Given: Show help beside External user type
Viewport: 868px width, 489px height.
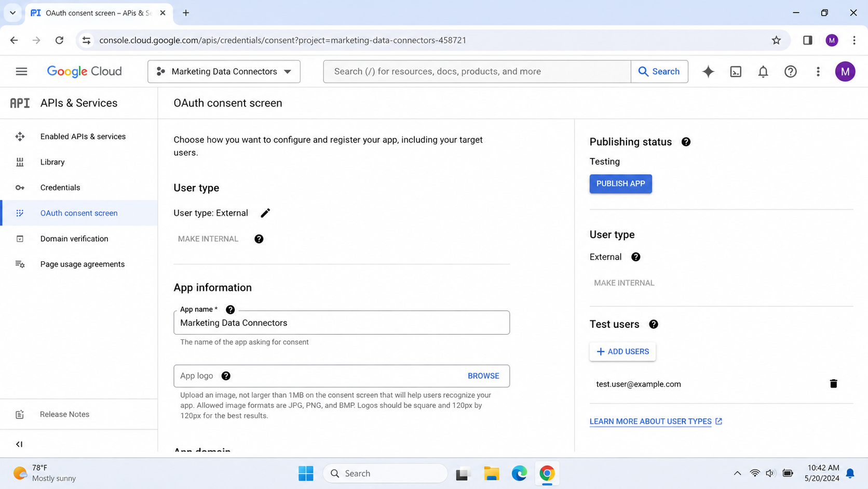Looking at the screenshot, I should coord(636,257).
